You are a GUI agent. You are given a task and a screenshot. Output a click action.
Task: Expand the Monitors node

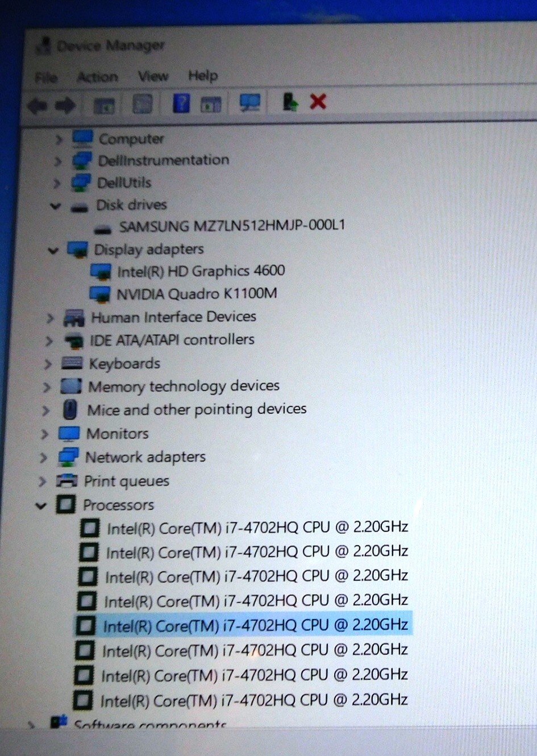pyautogui.click(x=44, y=434)
